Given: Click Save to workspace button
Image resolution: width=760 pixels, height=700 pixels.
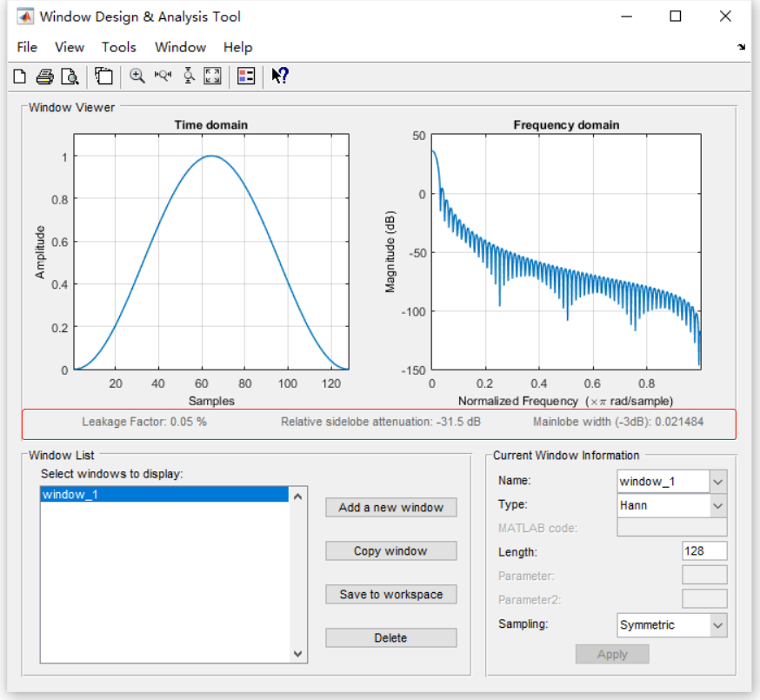Looking at the screenshot, I should 391,594.
